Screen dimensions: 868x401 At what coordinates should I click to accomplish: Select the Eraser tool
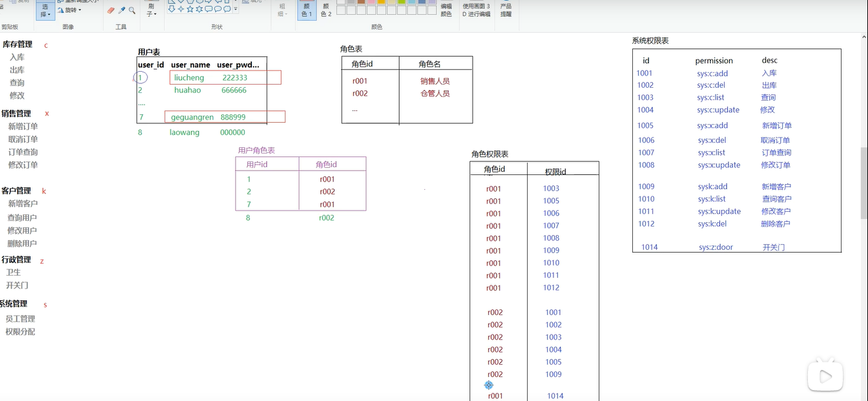110,10
